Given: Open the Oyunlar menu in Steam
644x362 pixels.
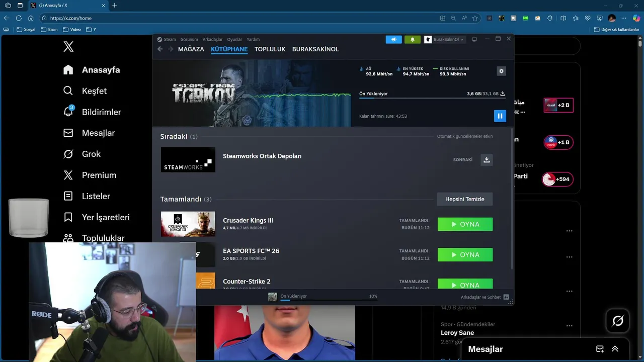Looking at the screenshot, I should click(x=234, y=39).
